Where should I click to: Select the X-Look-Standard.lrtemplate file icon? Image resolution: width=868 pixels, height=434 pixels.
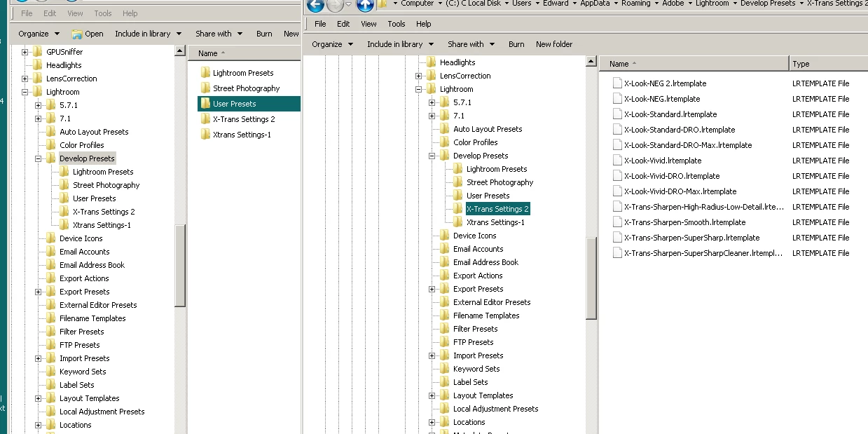point(617,114)
